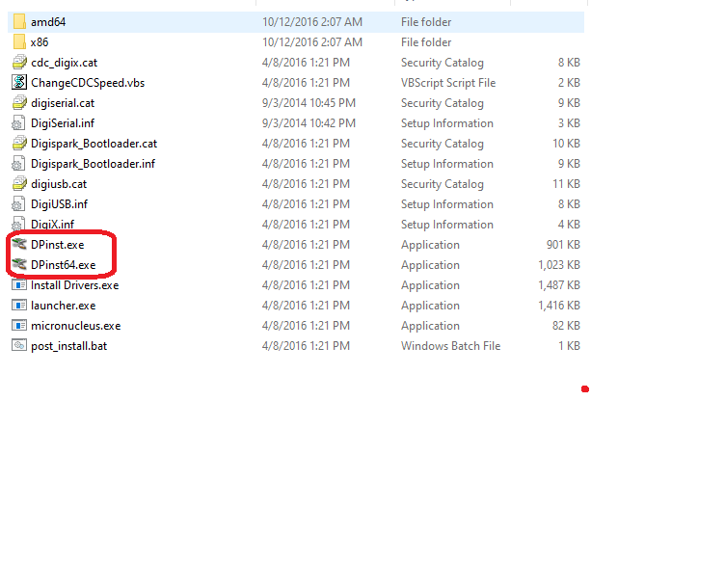The height and width of the screenshot is (588, 725).
Task: Select the file named DigiSerial.inf
Action: pos(63,123)
